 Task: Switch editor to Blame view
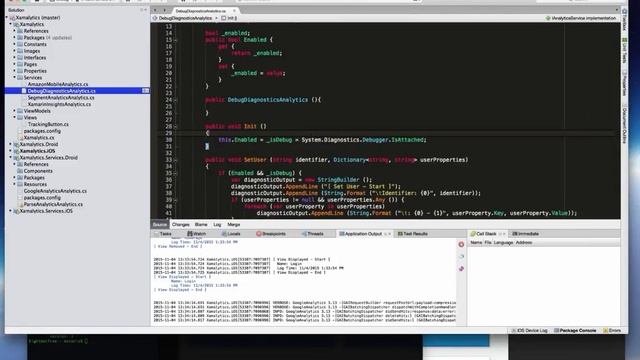click(x=201, y=224)
